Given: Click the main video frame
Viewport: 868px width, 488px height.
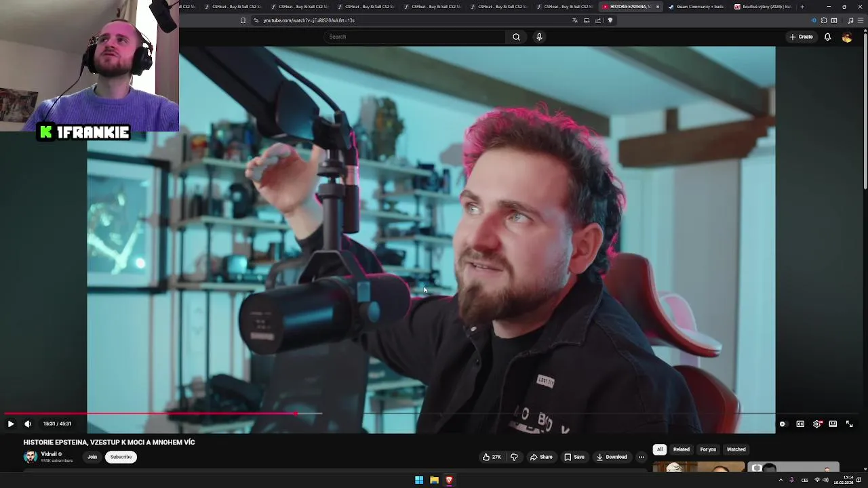Looking at the screenshot, I should coord(431,240).
